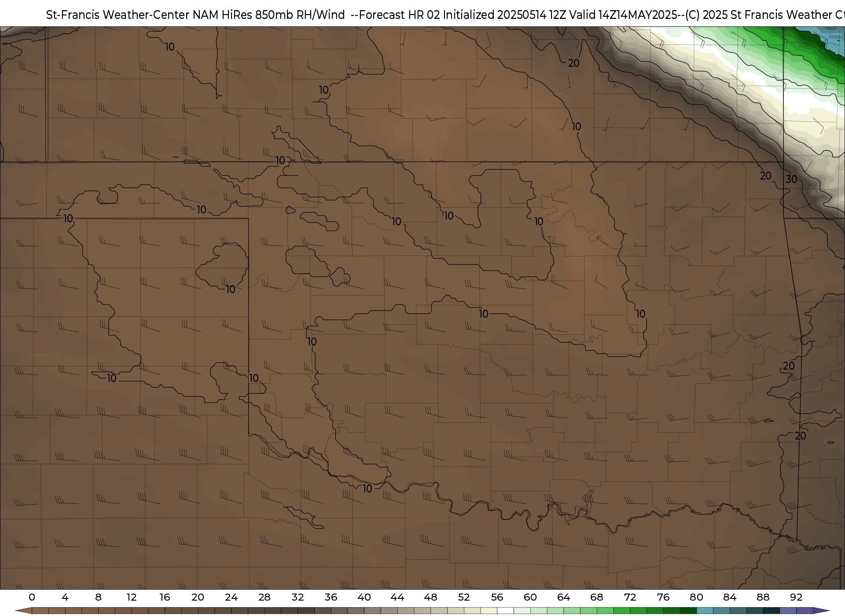Click the colorbar tick label '92'

click(x=796, y=597)
